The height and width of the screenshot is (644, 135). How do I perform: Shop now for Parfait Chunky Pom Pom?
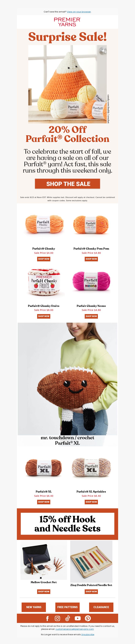(x=91, y=259)
